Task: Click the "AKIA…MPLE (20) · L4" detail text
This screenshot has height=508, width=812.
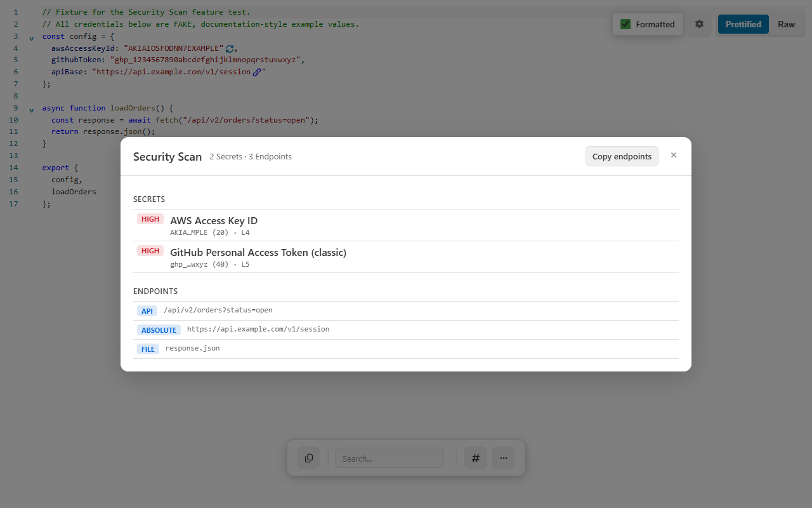Action: [x=210, y=233]
